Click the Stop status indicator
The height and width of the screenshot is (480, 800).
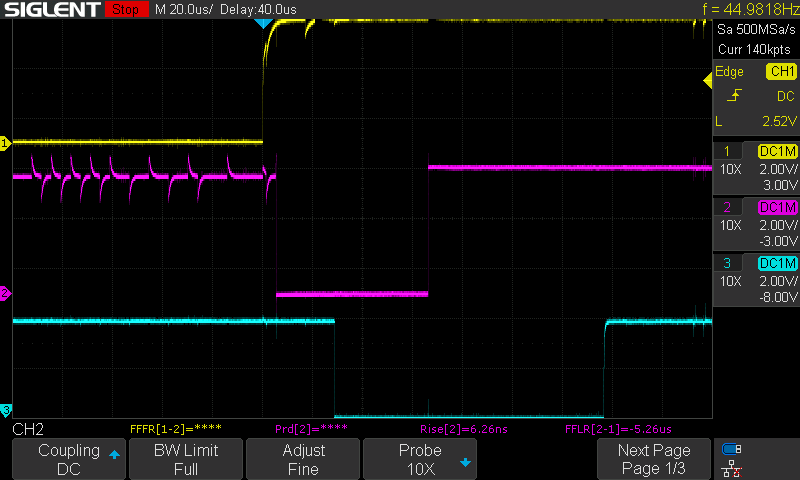pyautogui.click(x=126, y=9)
